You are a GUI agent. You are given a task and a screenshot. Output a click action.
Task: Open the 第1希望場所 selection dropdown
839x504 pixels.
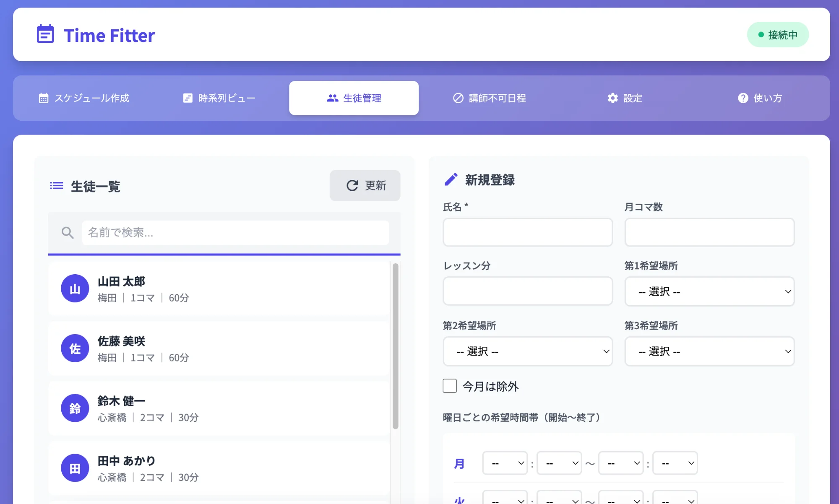(709, 291)
